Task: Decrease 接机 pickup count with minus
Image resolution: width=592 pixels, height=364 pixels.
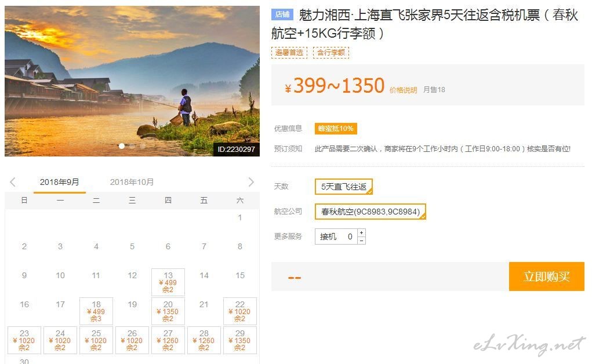Action: coord(361,241)
